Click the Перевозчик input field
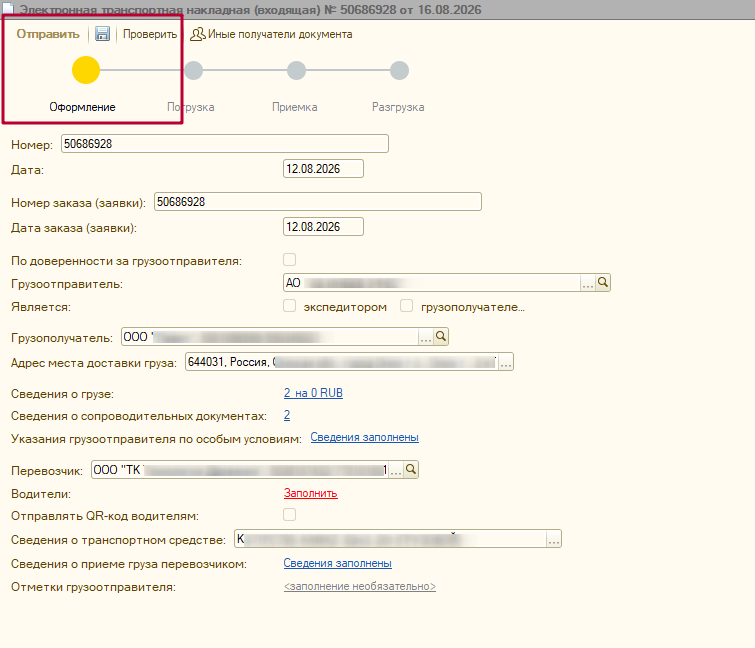Image resolution: width=755 pixels, height=648 pixels. click(240, 469)
